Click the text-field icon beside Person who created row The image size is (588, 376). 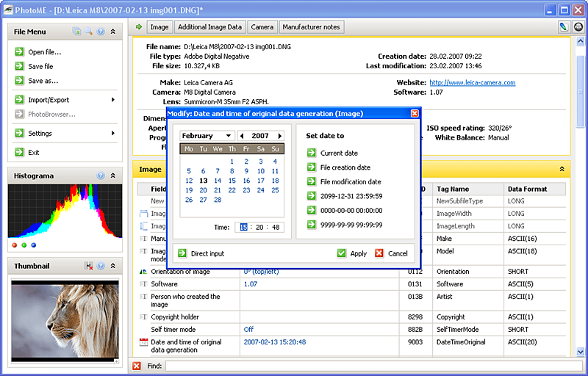(143, 296)
